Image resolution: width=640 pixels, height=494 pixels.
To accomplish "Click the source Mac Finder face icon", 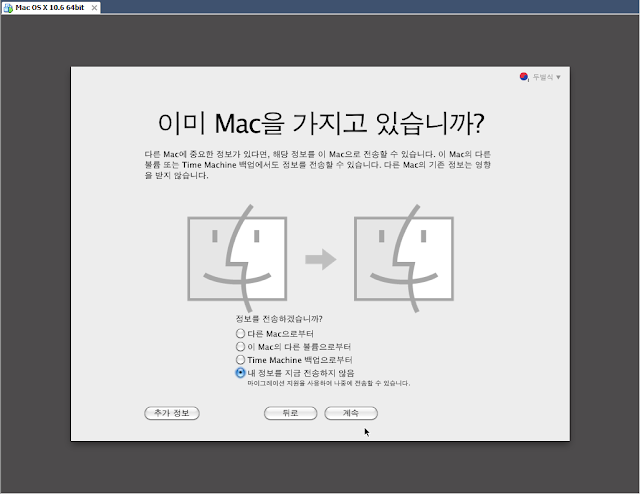I will (x=237, y=259).
